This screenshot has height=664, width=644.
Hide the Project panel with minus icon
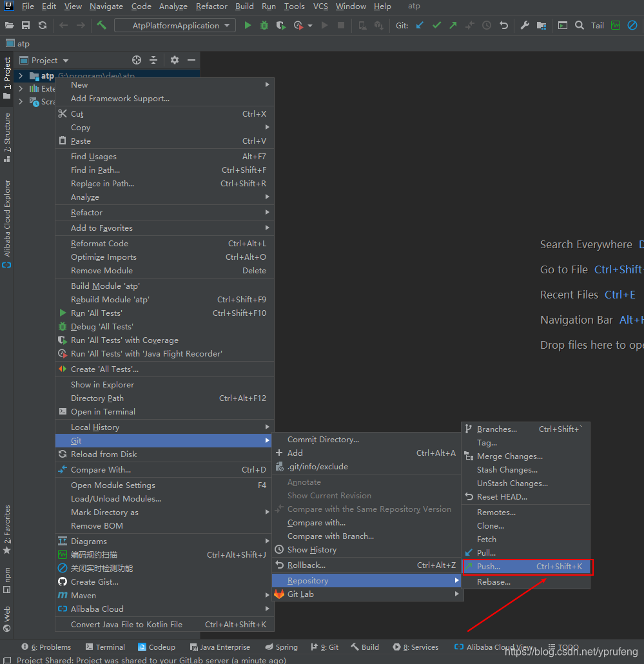pyautogui.click(x=191, y=60)
